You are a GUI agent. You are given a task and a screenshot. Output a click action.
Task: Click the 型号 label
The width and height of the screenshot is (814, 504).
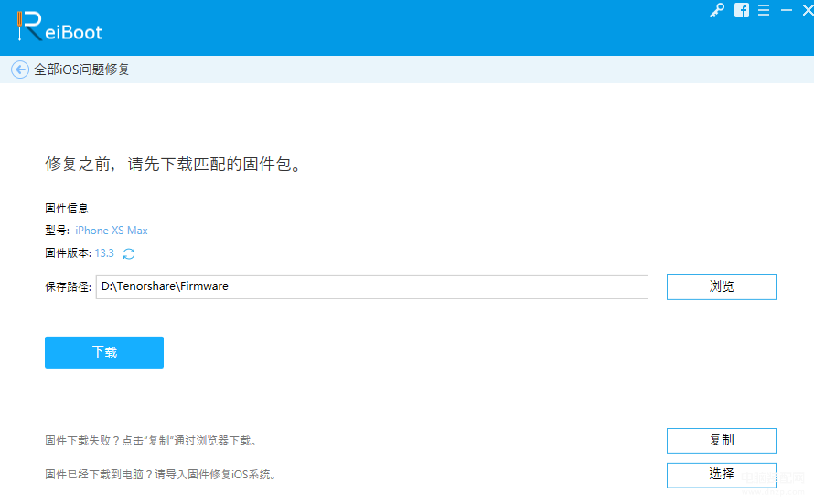(x=57, y=231)
